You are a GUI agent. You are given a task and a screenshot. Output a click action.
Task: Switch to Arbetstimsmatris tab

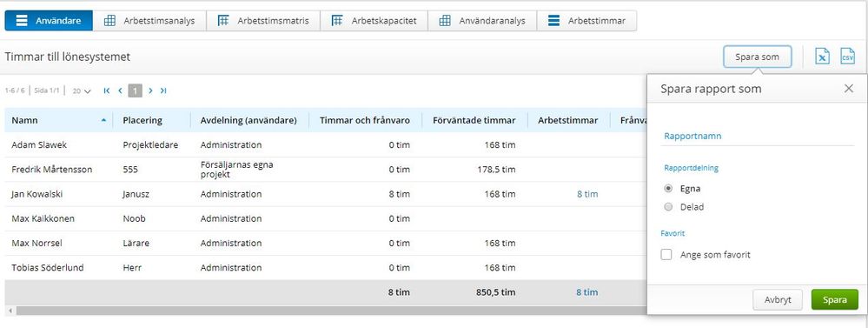click(x=263, y=21)
